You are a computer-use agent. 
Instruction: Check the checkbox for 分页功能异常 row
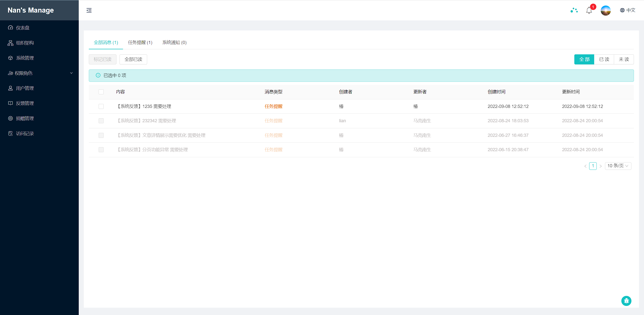pos(101,149)
